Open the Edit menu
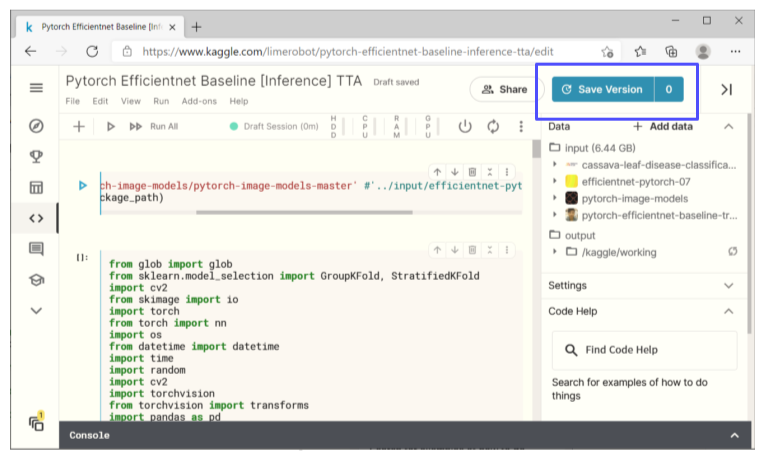The height and width of the screenshot is (460, 767). (x=100, y=101)
